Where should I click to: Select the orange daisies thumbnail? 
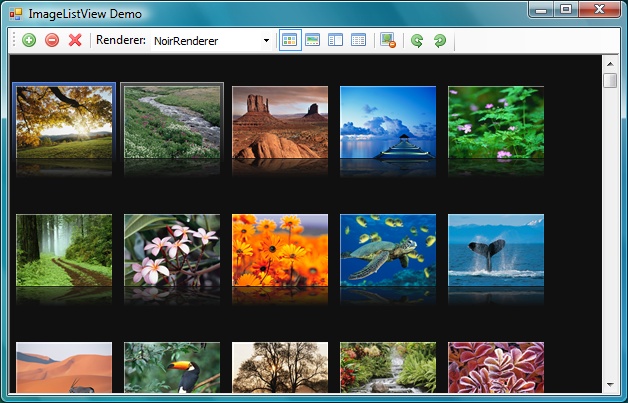click(280, 250)
